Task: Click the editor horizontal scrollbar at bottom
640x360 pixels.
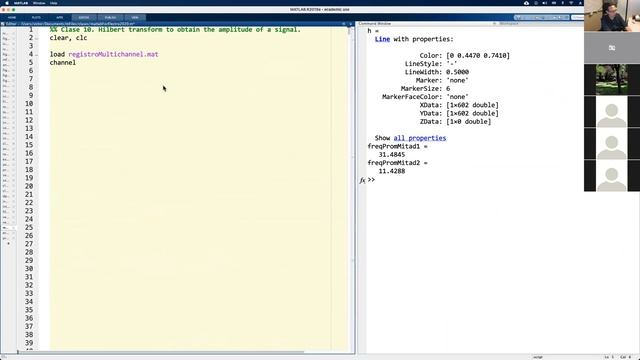Action: point(161,352)
